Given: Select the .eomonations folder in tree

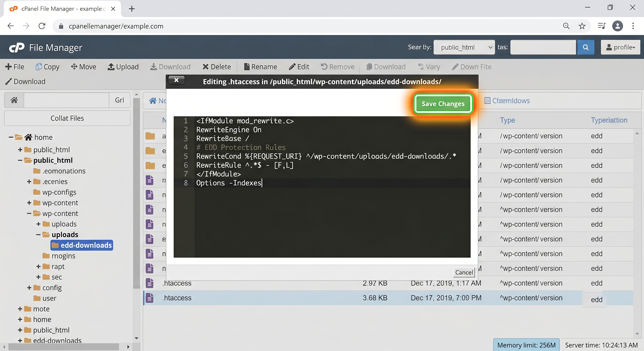Looking at the screenshot, I should pyautogui.click(x=59, y=171).
